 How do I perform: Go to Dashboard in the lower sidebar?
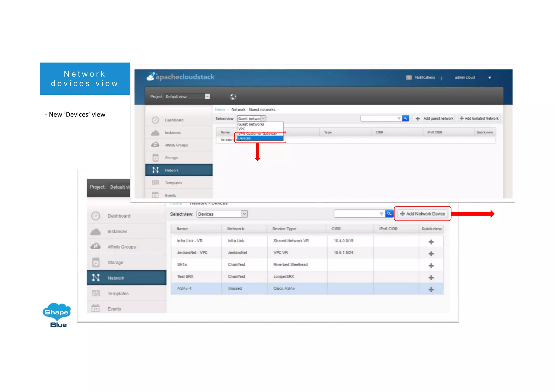point(119,216)
